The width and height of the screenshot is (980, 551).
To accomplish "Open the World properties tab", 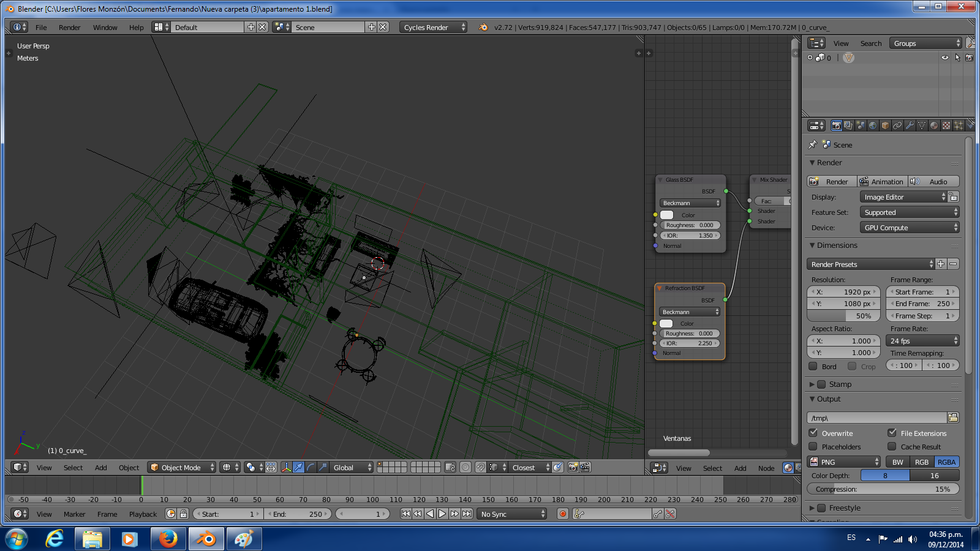I will click(x=873, y=126).
